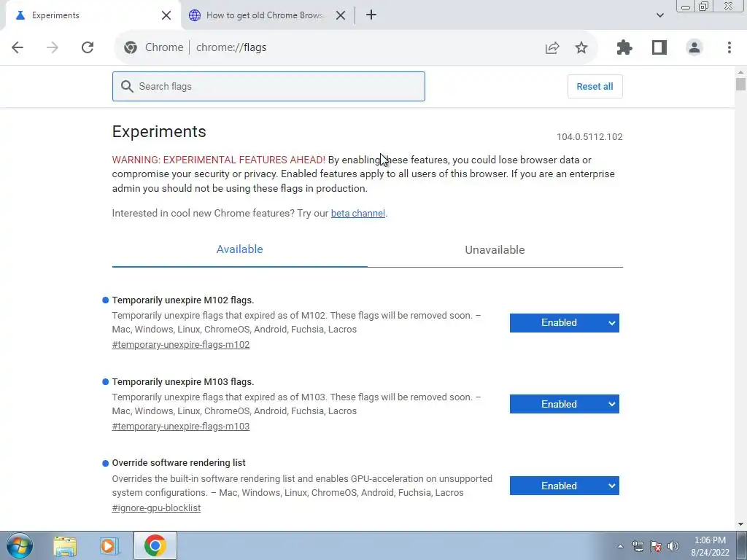The width and height of the screenshot is (747, 560).
Task: Go back with the browser back arrow
Action: coord(18,47)
